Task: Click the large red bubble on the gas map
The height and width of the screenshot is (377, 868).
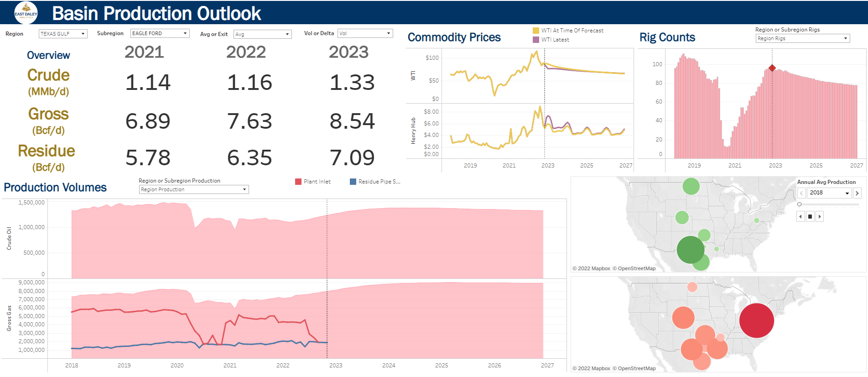Action: [756, 320]
